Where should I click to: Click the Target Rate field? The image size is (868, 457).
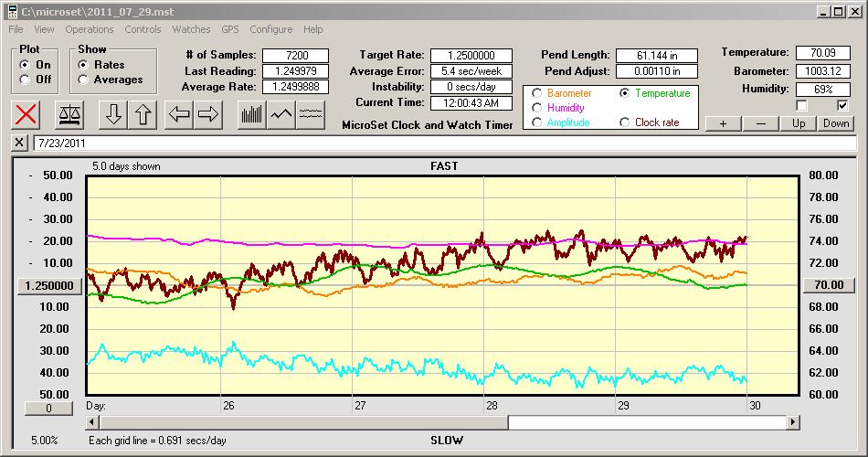(471, 56)
